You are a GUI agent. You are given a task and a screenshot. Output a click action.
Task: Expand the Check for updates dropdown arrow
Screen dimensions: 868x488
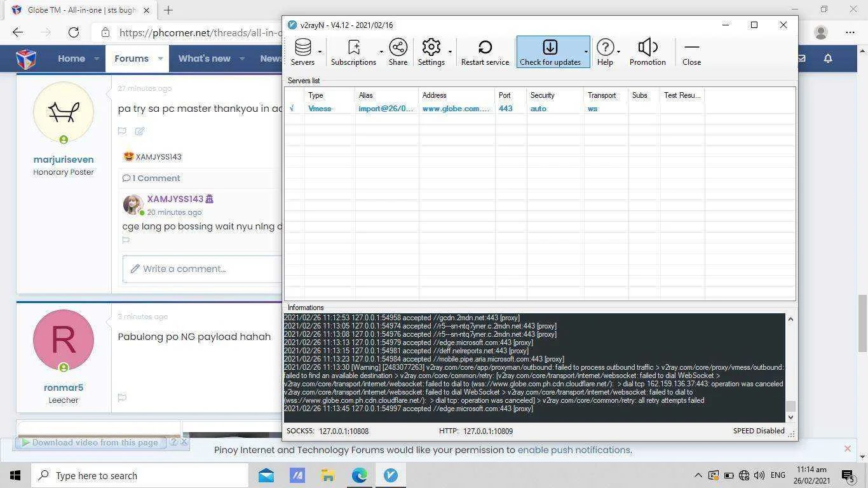click(x=586, y=52)
